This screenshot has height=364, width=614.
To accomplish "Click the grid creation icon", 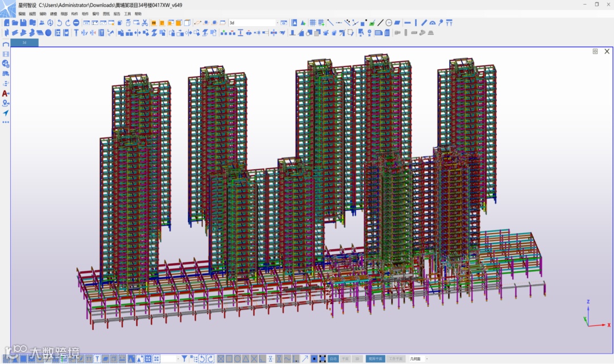I will (x=313, y=23).
